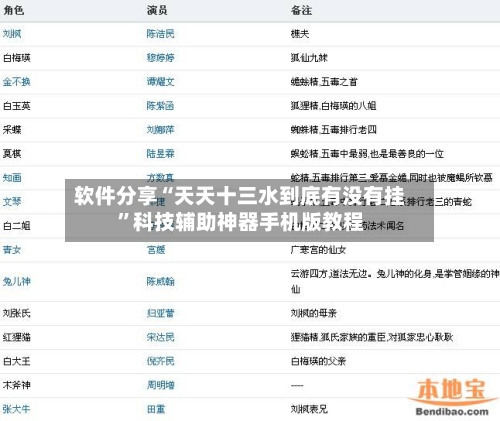Click actor link 田重
This screenshot has height=421, width=500.
click(156, 409)
